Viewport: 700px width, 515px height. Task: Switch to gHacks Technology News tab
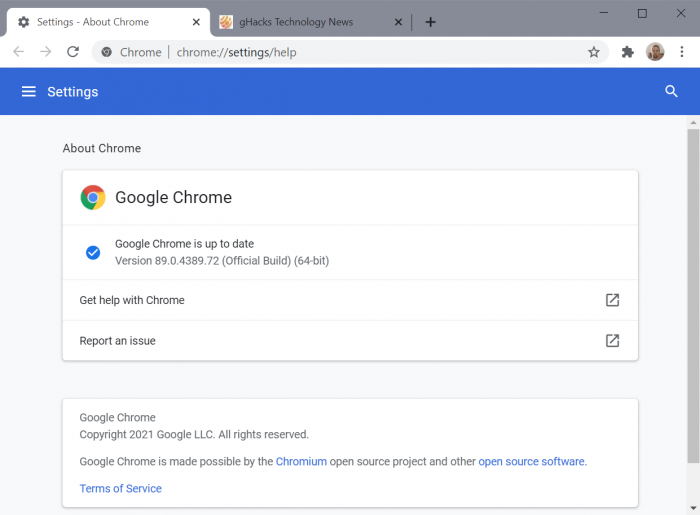300,22
